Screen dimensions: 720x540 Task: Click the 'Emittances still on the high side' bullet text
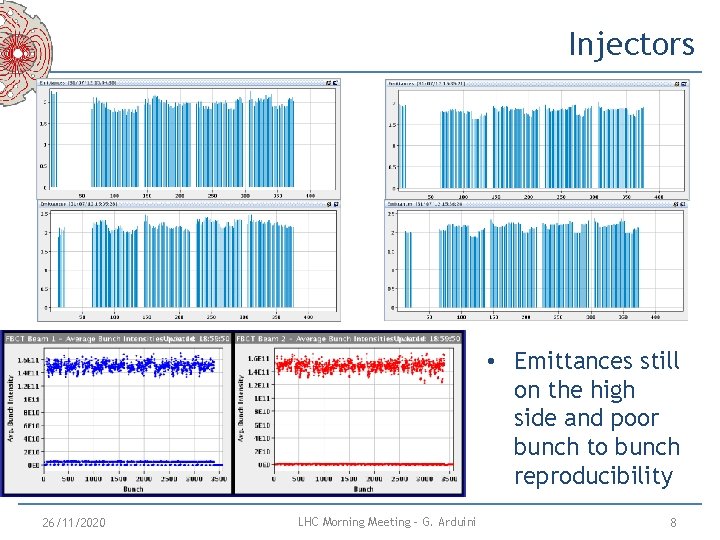(x=596, y=418)
